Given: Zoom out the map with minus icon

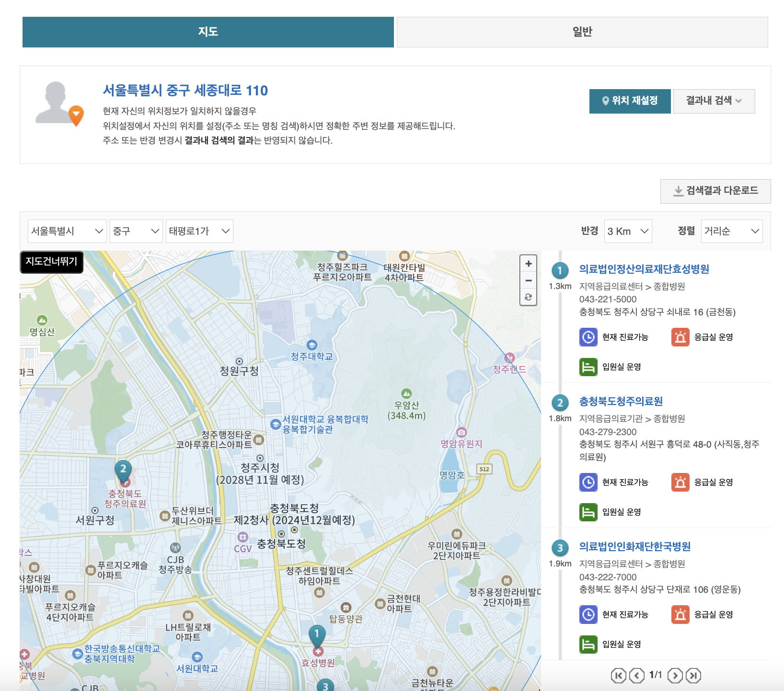Looking at the screenshot, I should coord(529,280).
